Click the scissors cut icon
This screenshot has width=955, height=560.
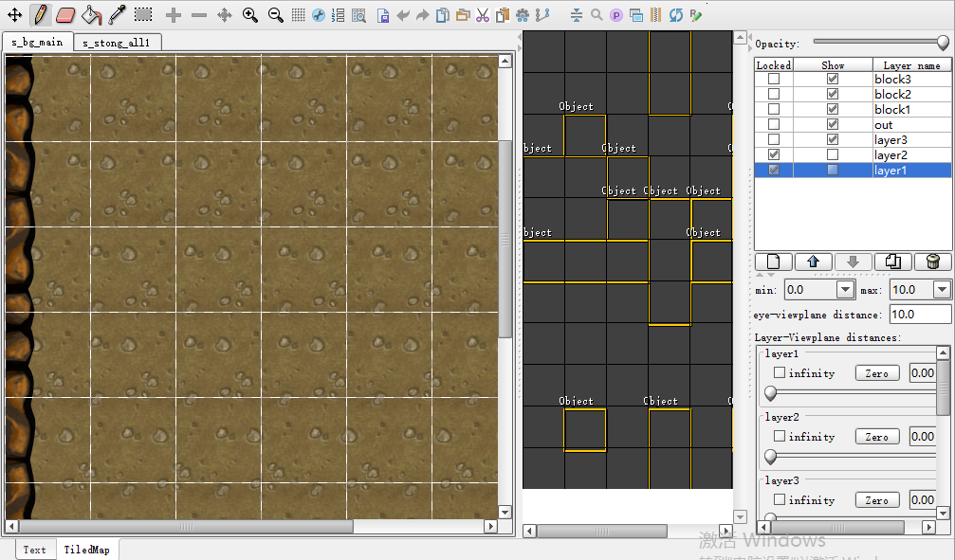483,15
